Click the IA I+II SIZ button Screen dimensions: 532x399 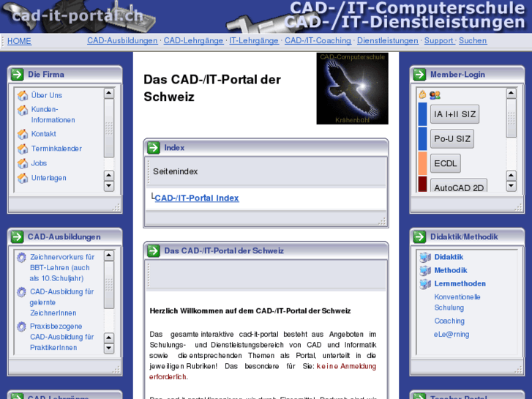click(454, 114)
